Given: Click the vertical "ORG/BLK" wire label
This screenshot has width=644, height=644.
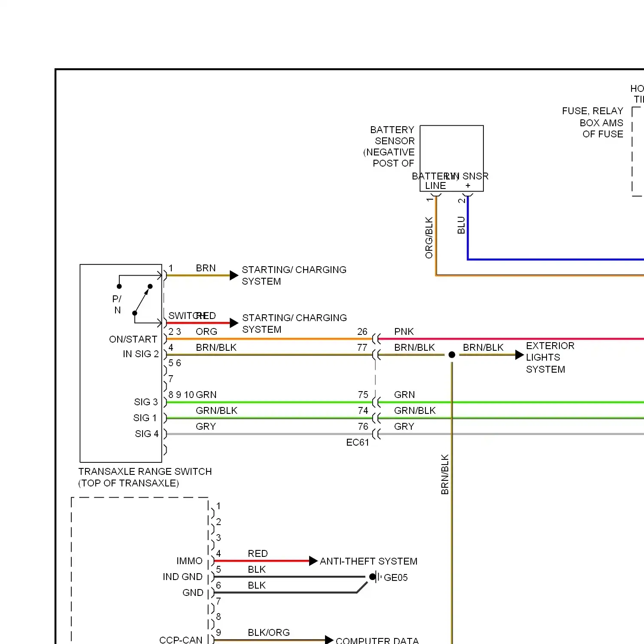Looking at the screenshot, I should (429, 238).
